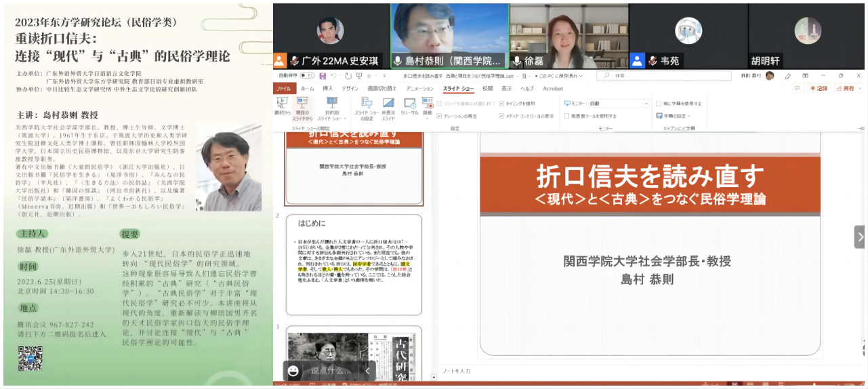Viewport: 868px width, 389px height.
Task: Expand the Record (録画) dropdown arrow
Action: pyautogui.click(x=427, y=117)
